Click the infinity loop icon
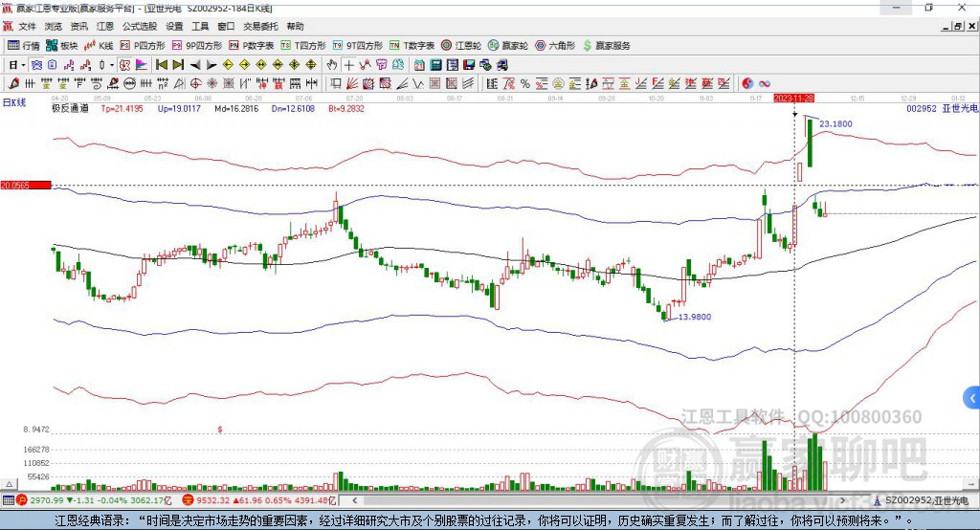 765,84
